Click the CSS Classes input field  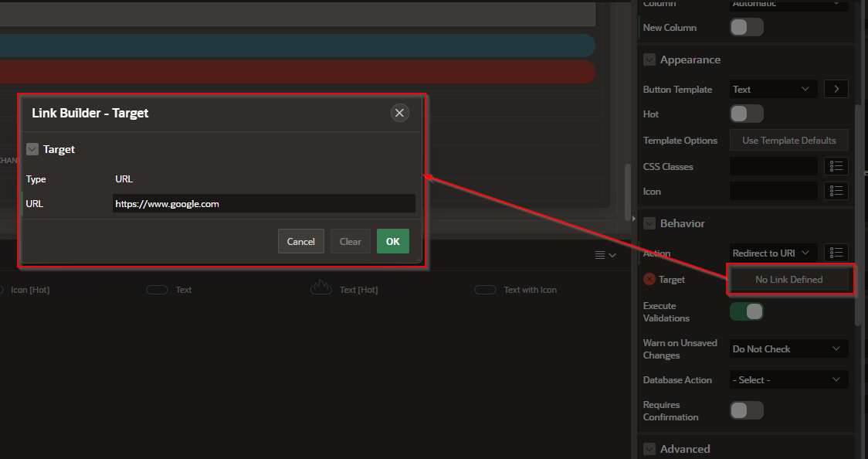(773, 167)
